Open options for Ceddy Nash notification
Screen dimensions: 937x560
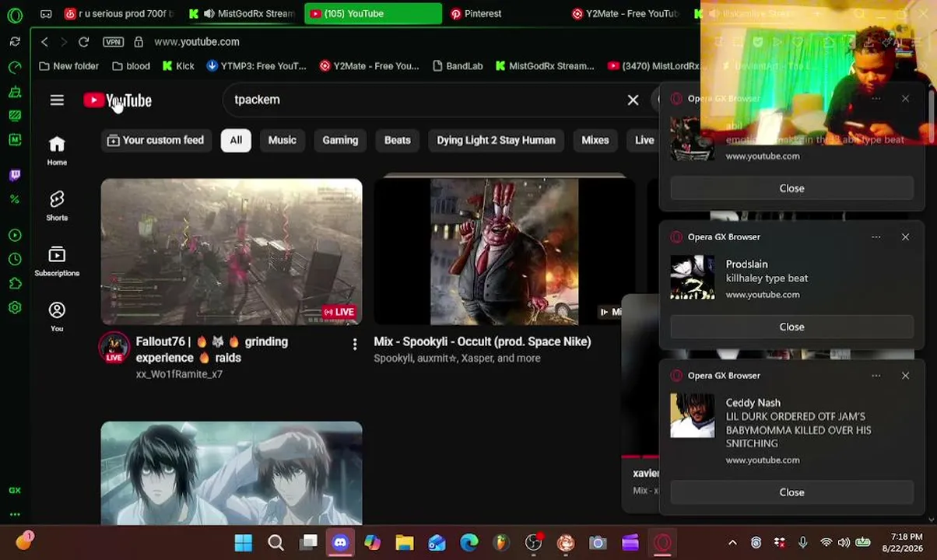point(876,376)
